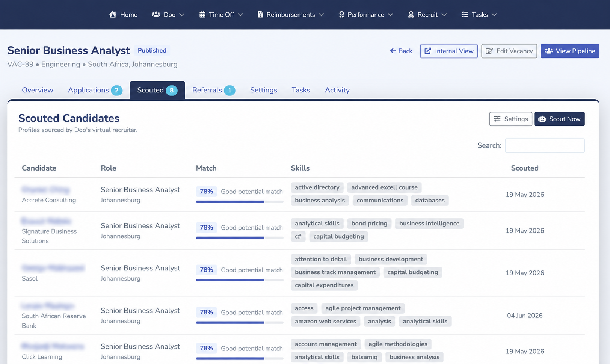Click the 'advanced excell course' skill tag
610x364 pixels.
[384, 187]
